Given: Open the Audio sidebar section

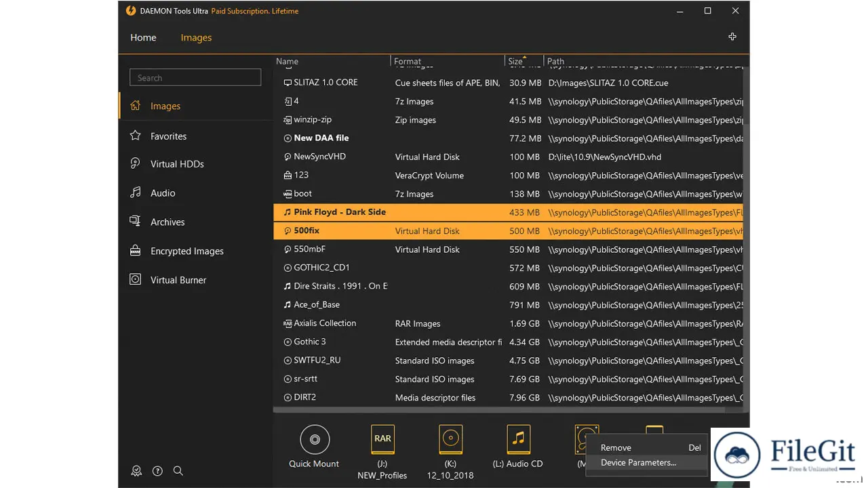Looking at the screenshot, I should coord(195,193).
